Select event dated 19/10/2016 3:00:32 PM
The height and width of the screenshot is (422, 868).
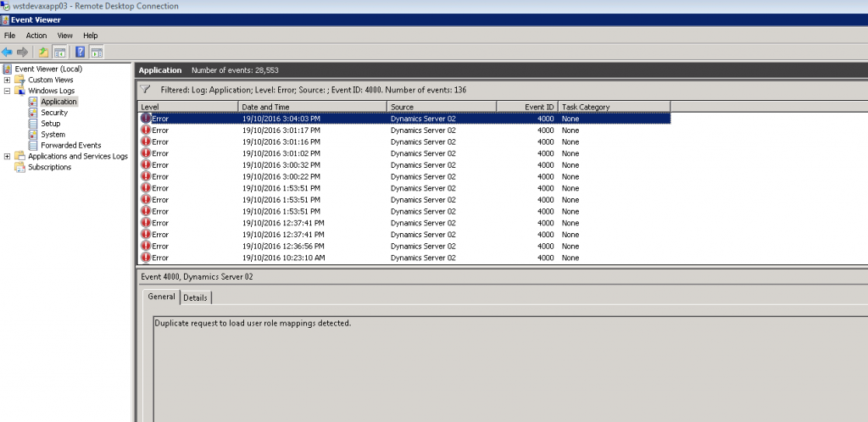pyautogui.click(x=404, y=165)
